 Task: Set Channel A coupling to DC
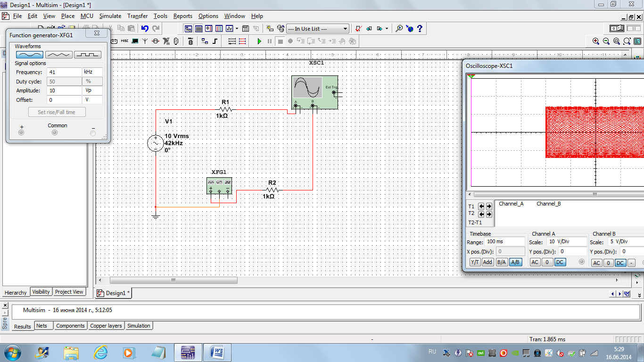[560, 263]
